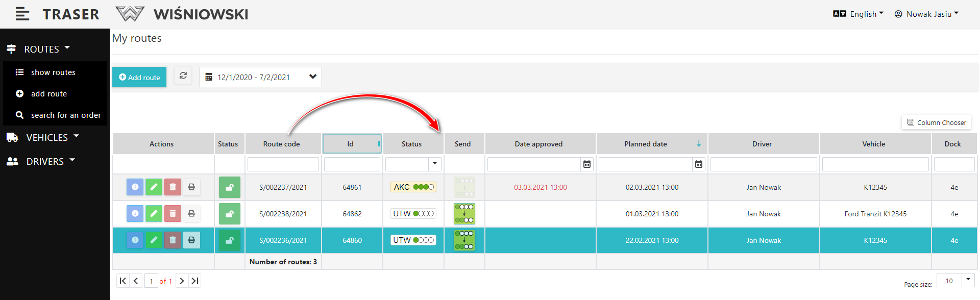Print route S/002236/2021

pyautogui.click(x=191, y=240)
